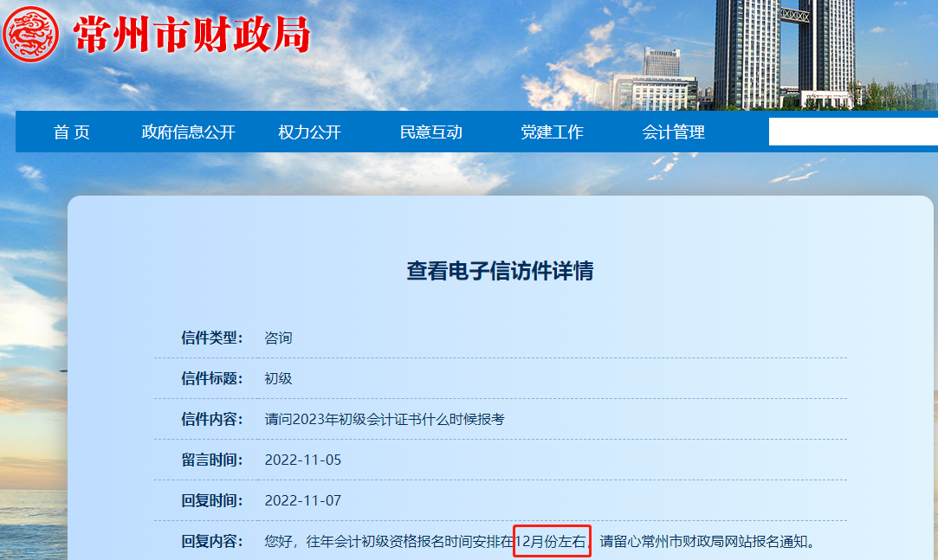Click reply text 请留心常州市财政局网站报名通知
This screenshot has height=560, width=938.
pos(707,542)
